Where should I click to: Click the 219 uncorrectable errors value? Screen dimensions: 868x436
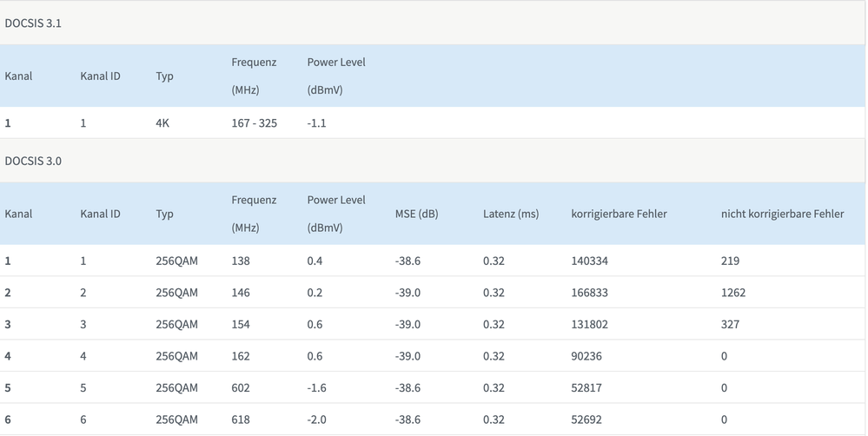tap(730, 261)
